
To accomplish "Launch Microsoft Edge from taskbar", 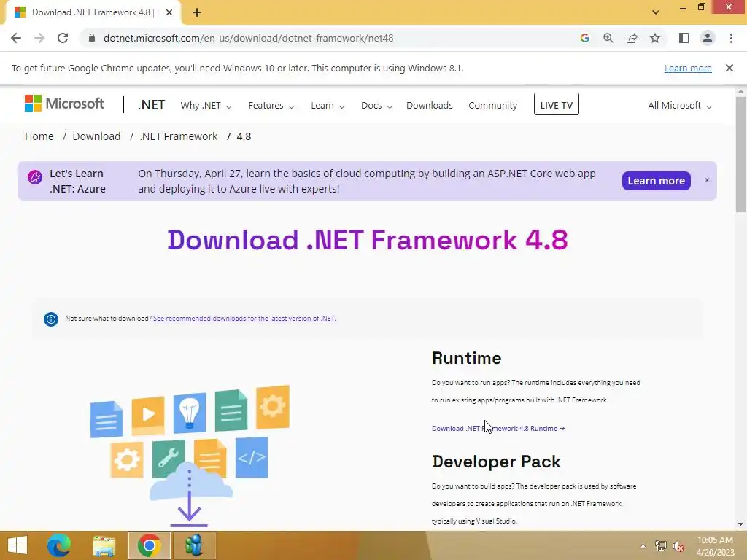I will coord(59,545).
